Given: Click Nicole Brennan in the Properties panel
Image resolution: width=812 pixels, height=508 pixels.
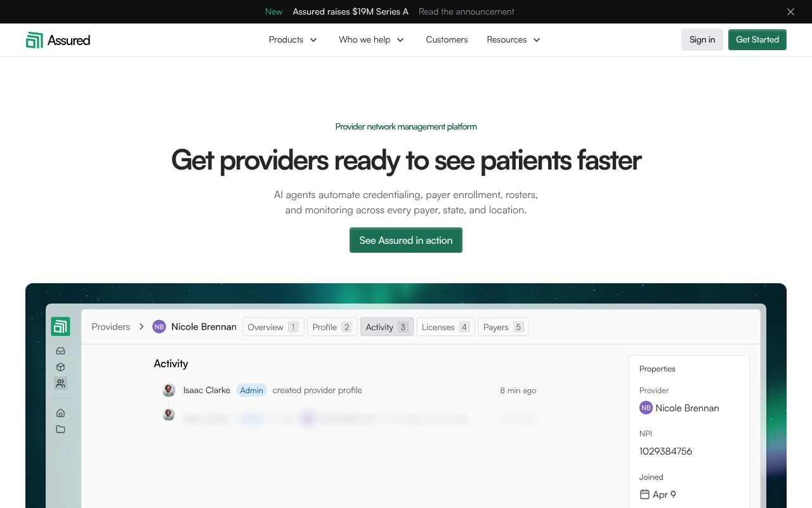Looking at the screenshot, I should coord(687,408).
